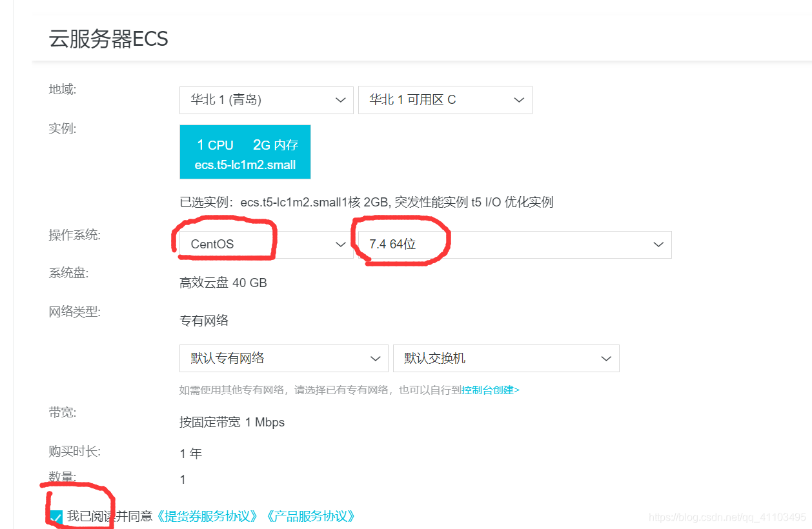Click the 云服务器ECS page heading
This screenshot has height=529, width=812.
point(108,39)
